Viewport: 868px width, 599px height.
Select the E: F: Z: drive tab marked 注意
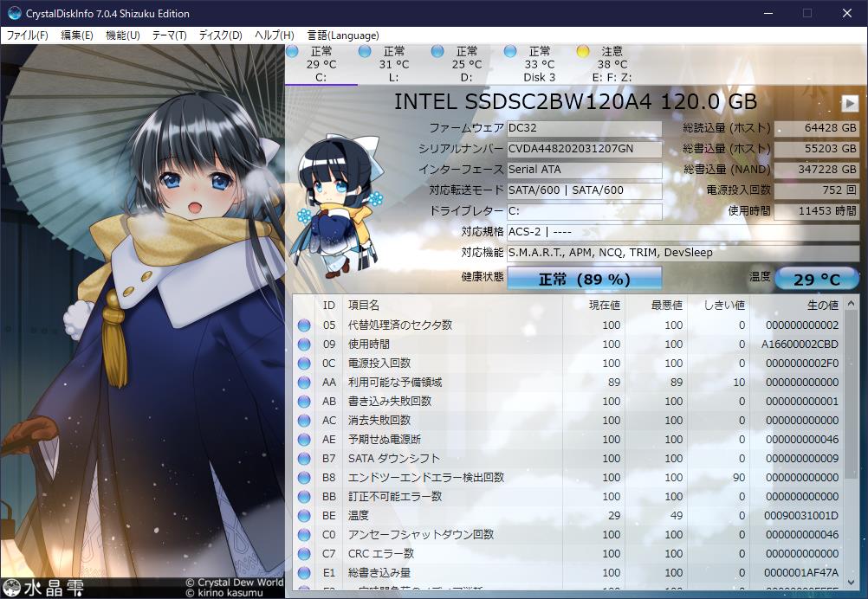click(611, 64)
